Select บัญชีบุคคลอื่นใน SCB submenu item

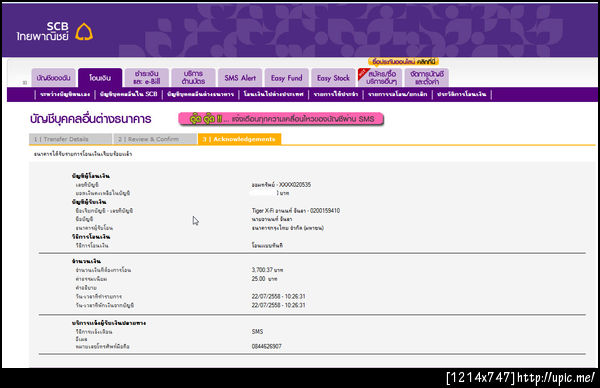[129, 94]
